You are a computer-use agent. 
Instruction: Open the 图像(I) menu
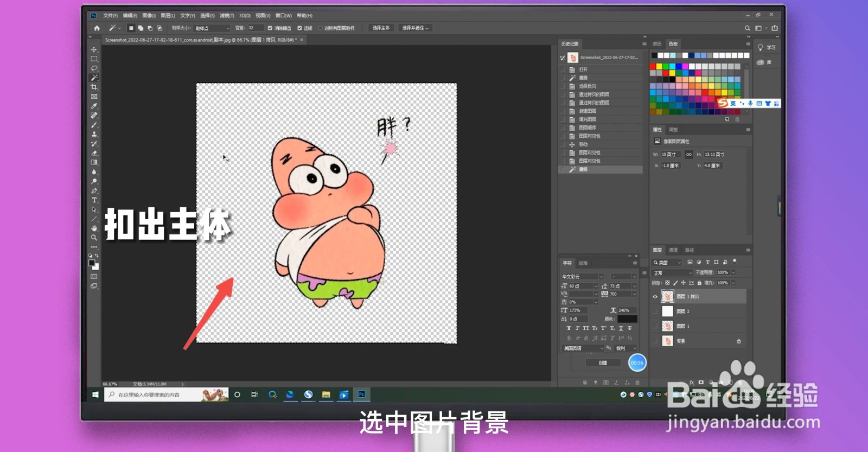coord(149,16)
